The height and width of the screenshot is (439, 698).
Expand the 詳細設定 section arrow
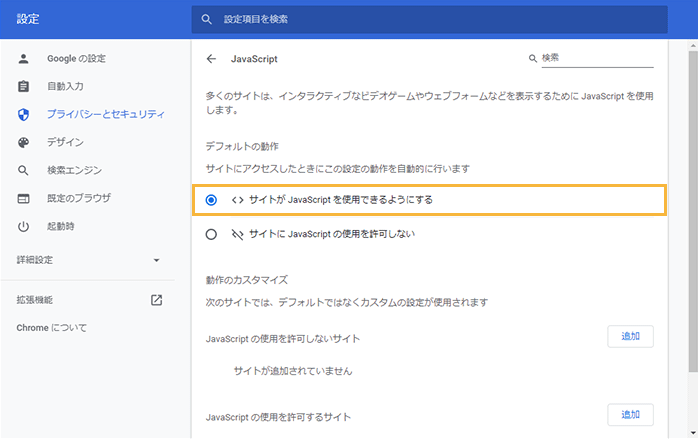click(x=156, y=261)
